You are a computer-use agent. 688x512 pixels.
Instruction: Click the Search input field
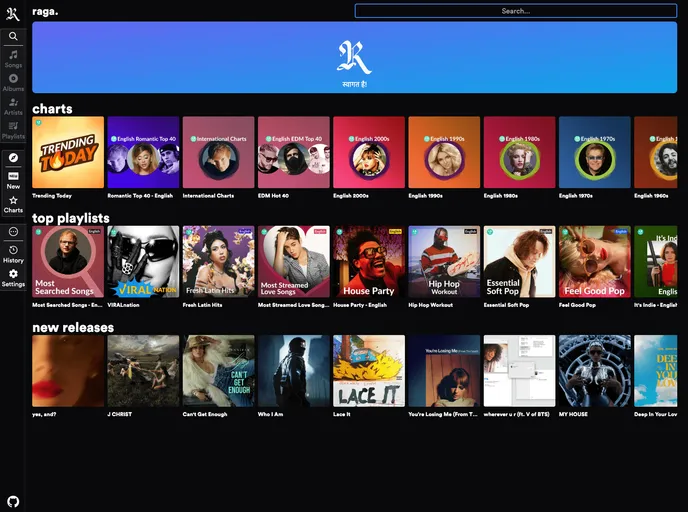(x=516, y=11)
